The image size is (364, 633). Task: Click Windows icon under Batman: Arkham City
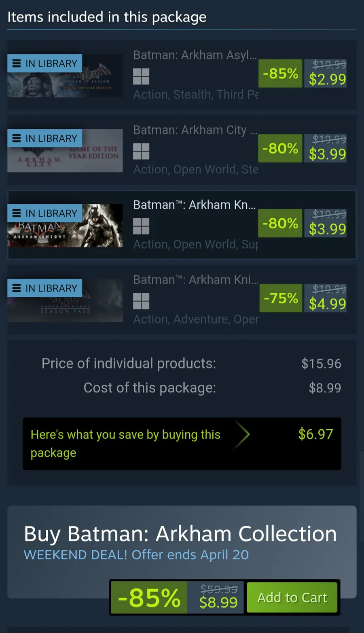(x=141, y=151)
